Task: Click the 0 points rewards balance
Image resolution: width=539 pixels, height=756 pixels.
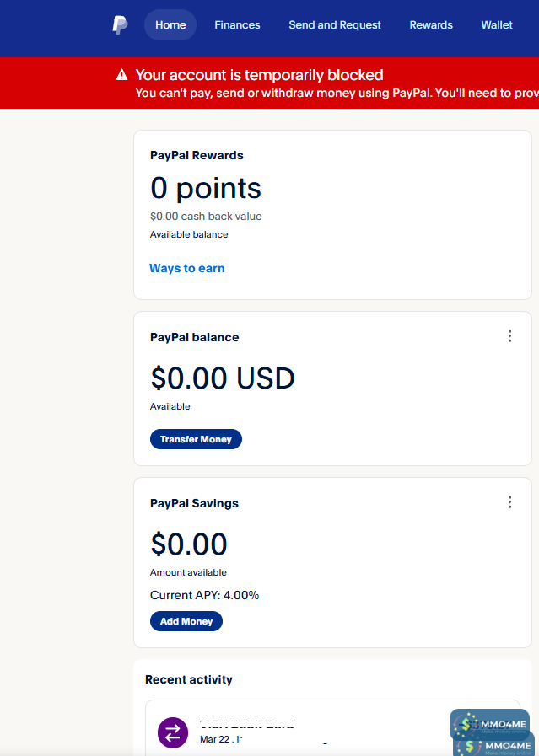Action: click(x=206, y=187)
